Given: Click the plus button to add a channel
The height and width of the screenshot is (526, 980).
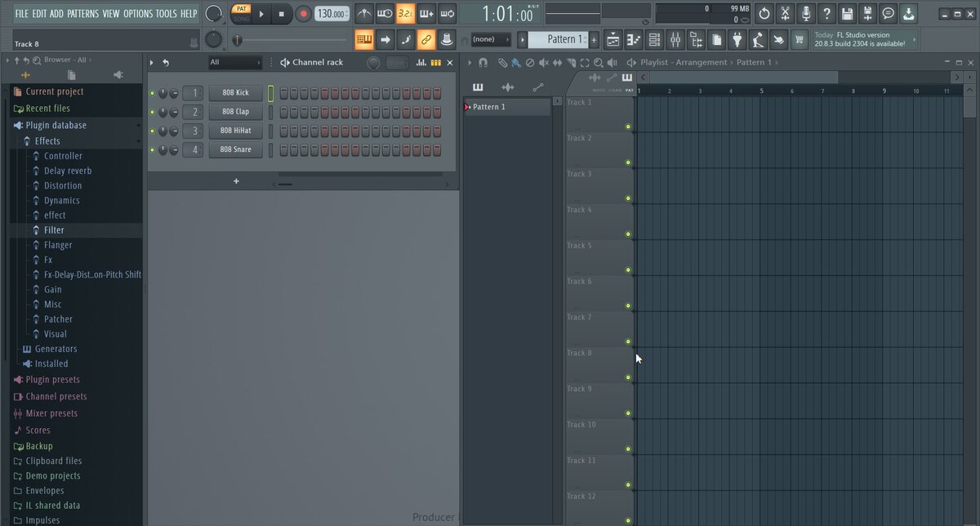Looking at the screenshot, I should 236,181.
